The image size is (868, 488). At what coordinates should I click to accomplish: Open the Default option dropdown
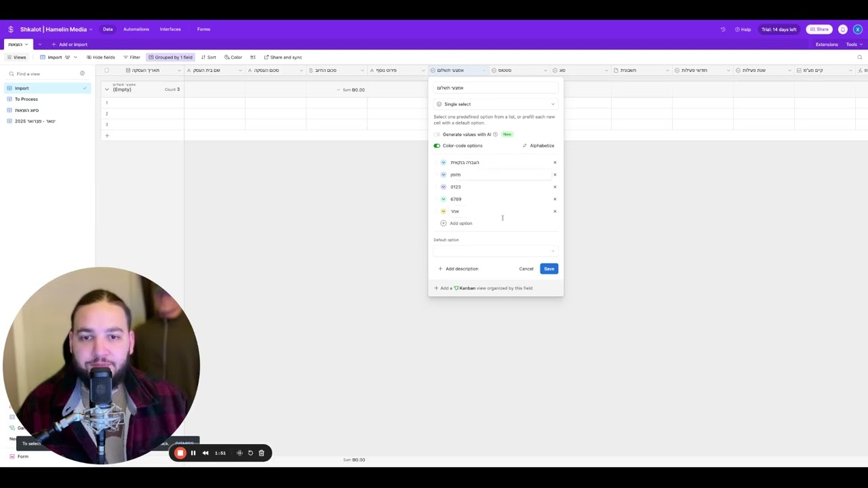[495, 251]
